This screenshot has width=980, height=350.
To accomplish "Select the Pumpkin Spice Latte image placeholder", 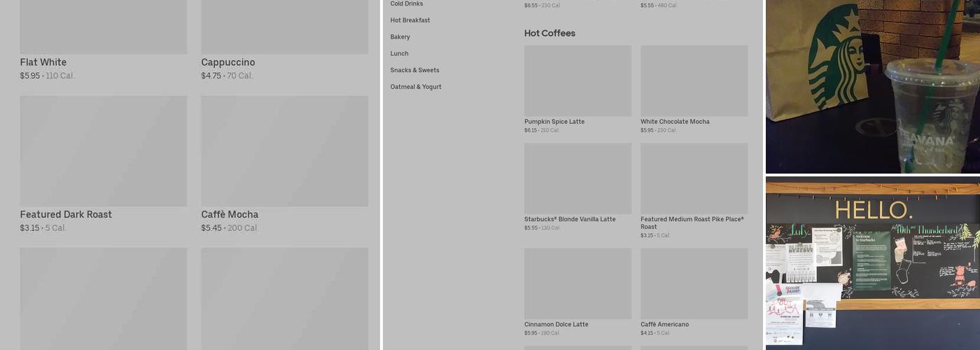I will [578, 81].
